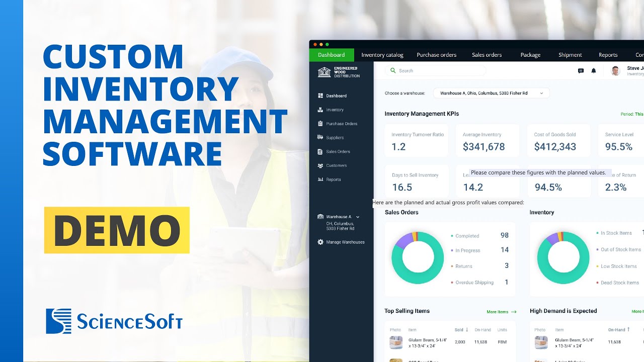Image resolution: width=644 pixels, height=362 pixels.
Task: Click the Inventory donut chart
Action: click(x=563, y=257)
